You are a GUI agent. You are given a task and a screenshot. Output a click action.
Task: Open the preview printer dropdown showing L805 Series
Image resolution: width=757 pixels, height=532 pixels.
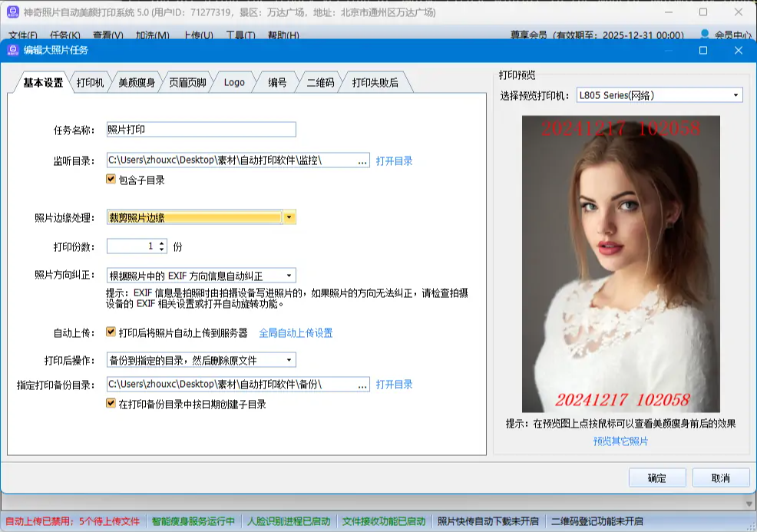point(738,94)
